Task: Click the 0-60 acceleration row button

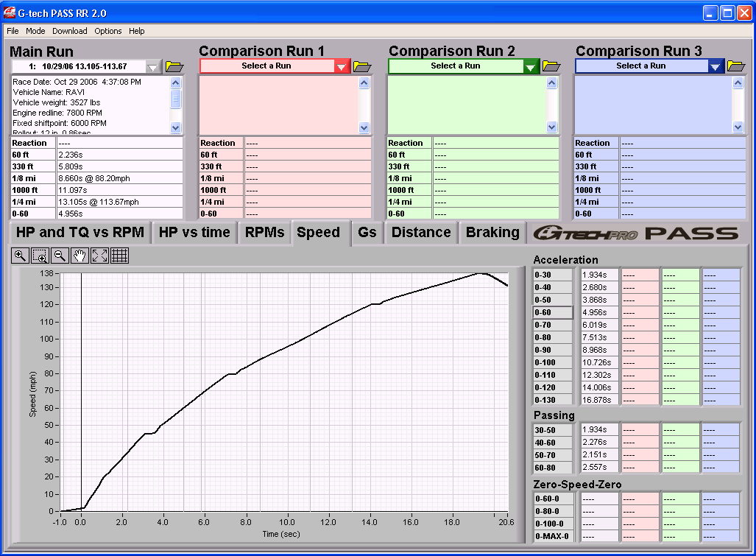Action: point(553,312)
